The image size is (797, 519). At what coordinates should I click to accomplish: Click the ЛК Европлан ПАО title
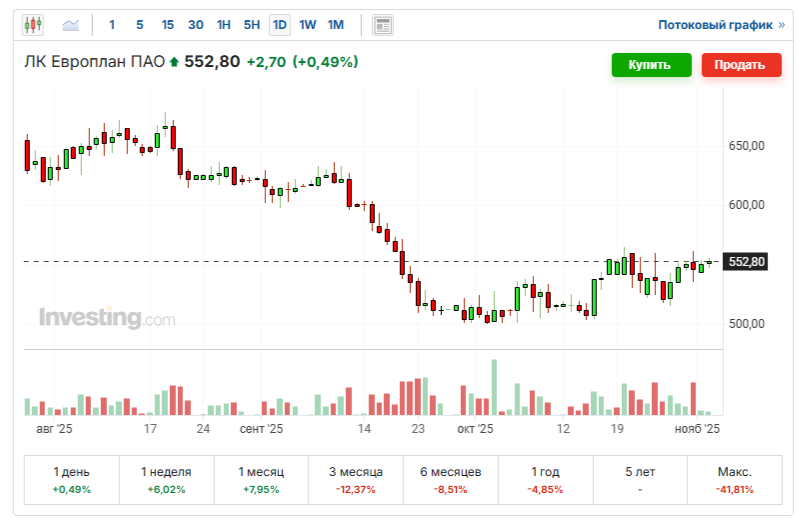[x=95, y=62]
